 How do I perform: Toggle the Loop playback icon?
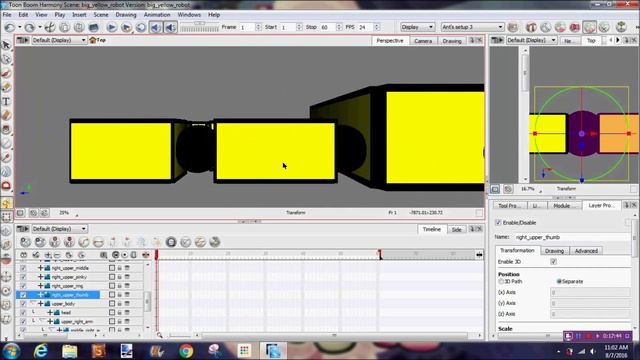pos(141,27)
